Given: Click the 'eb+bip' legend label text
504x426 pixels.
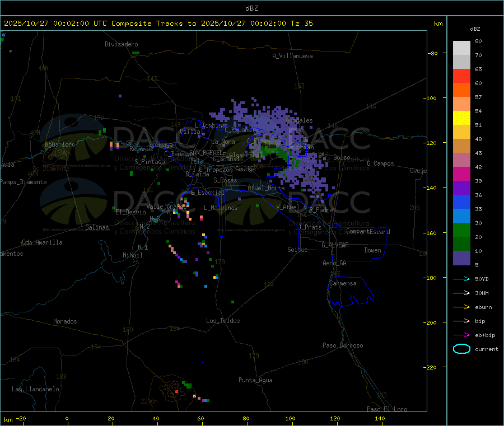Looking at the screenshot, I should pos(485,335).
